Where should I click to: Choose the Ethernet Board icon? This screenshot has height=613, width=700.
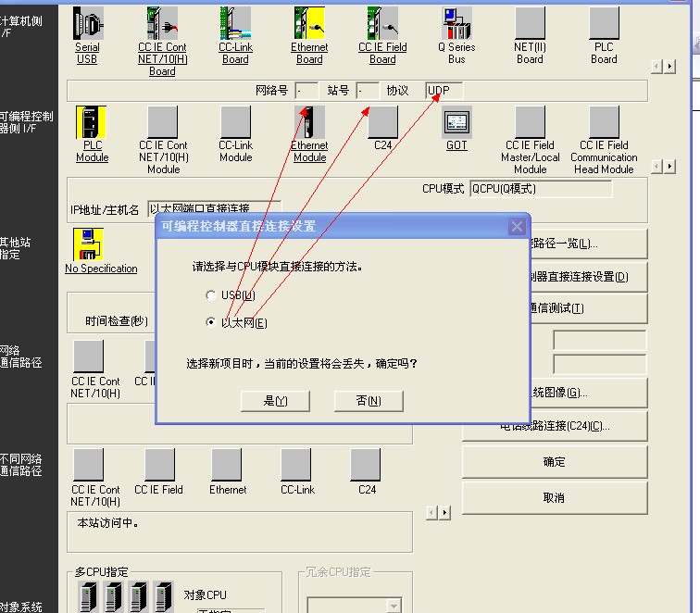point(309,24)
